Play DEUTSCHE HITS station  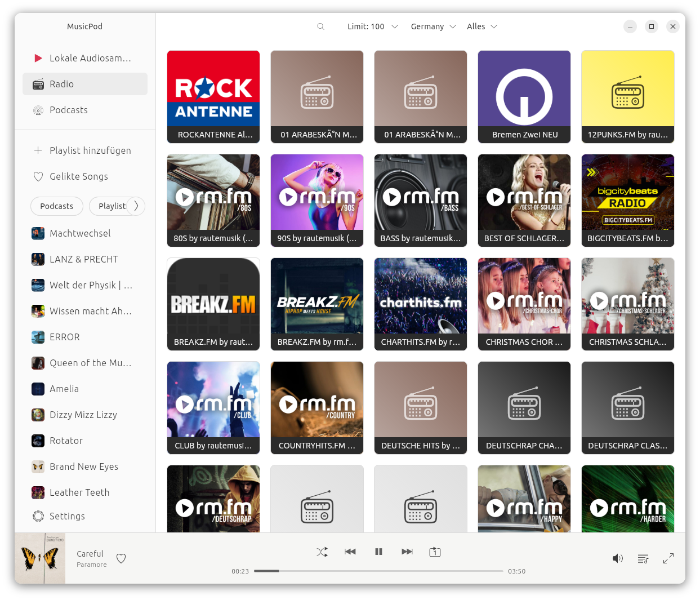421,408
